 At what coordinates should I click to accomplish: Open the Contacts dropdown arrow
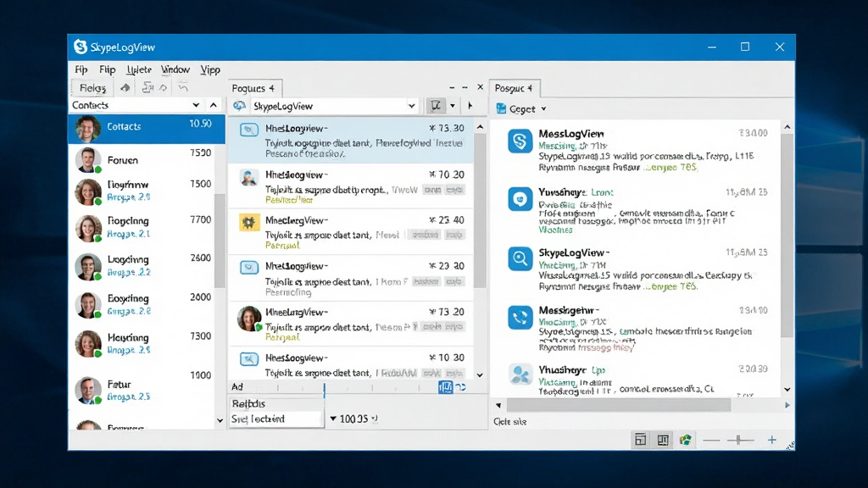coord(196,105)
